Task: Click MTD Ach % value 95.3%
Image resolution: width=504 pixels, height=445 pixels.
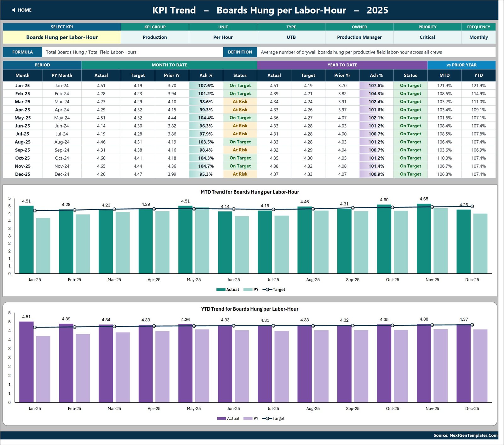Action: pos(206,174)
